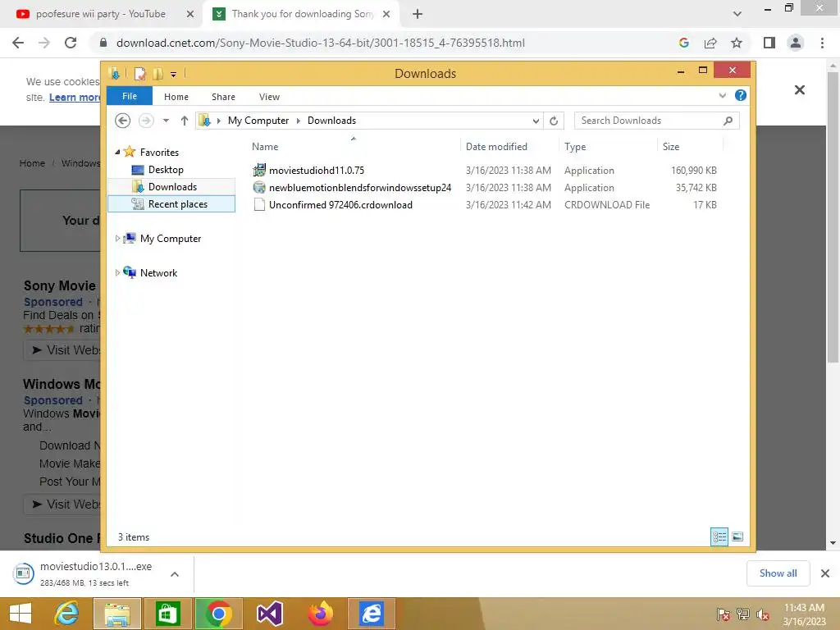Screen dimensions: 840x630
Task: Open moviestudio download item options arrow
Action: 174,574
